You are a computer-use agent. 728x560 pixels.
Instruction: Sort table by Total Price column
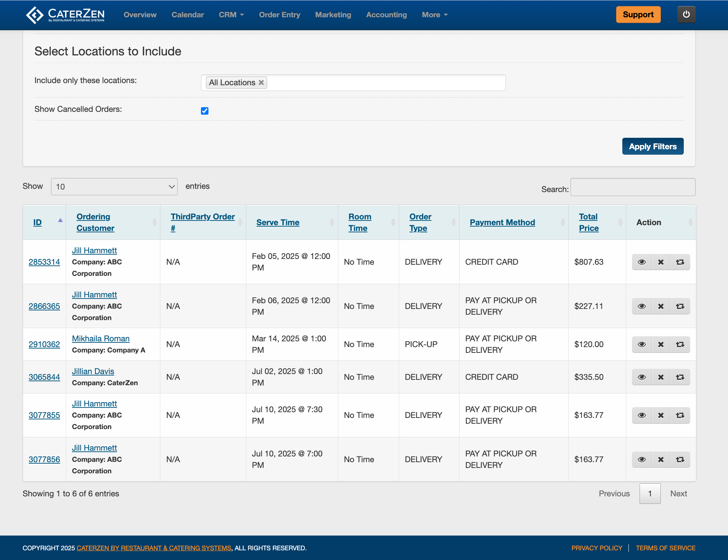[x=589, y=222]
